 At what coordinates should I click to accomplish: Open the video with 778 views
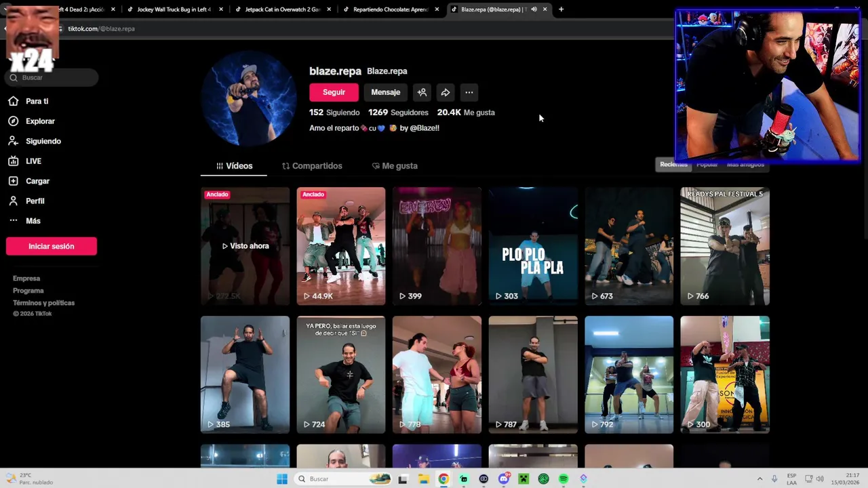pyautogui.click(x=437, y=374)
